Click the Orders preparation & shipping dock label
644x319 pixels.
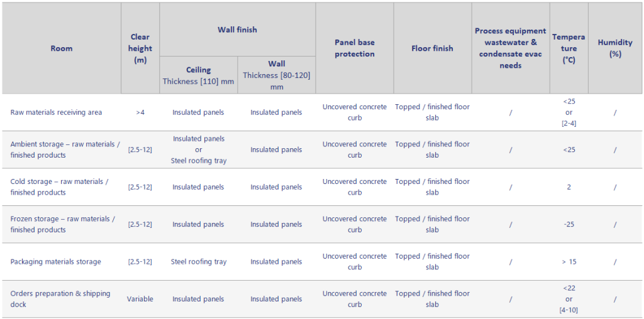point(60,299)
